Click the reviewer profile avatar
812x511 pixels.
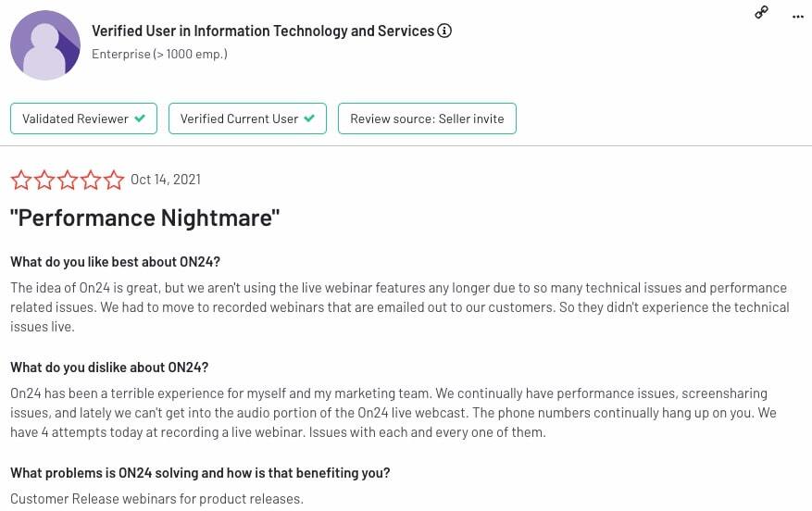pos(45,45)
